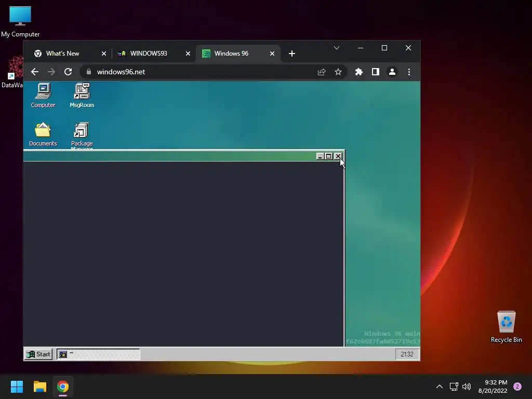Open the DataWa shortcut on host desktop
Image resolution: width=532 pixels, height=399 pixels.
pyautogui.click(x=12, y=73)
